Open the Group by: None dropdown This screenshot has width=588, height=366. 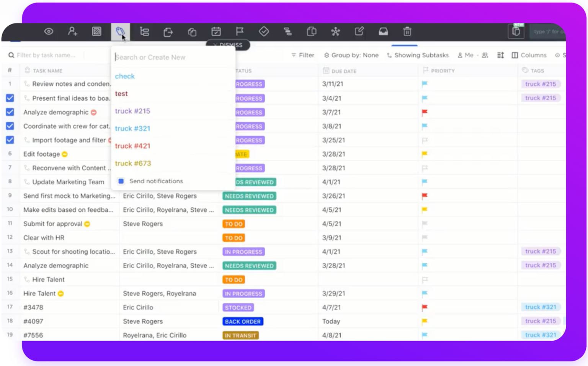click(x=351, y=55)
